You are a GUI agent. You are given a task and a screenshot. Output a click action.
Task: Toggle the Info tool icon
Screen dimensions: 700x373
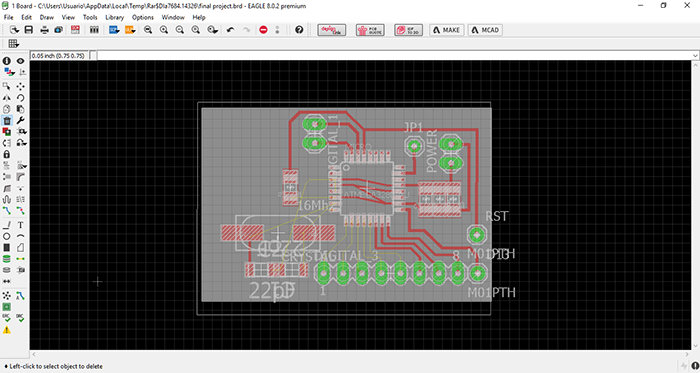click(7, 61)
